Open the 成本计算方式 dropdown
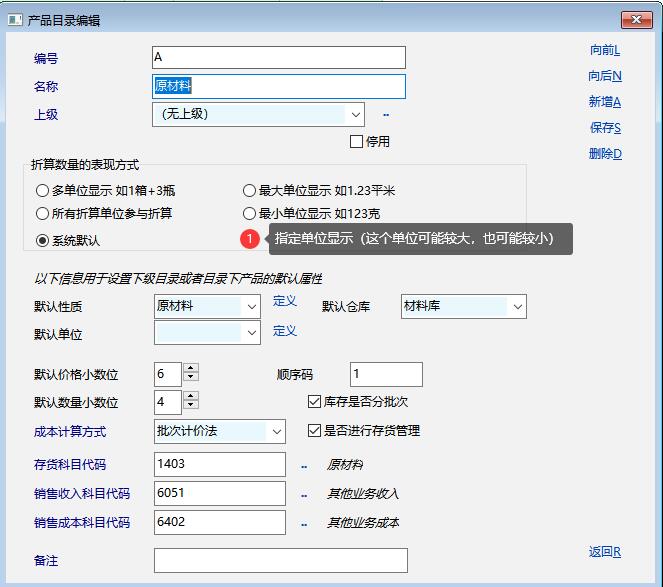Viewport: 663px width, 587px height. [276, 432]
